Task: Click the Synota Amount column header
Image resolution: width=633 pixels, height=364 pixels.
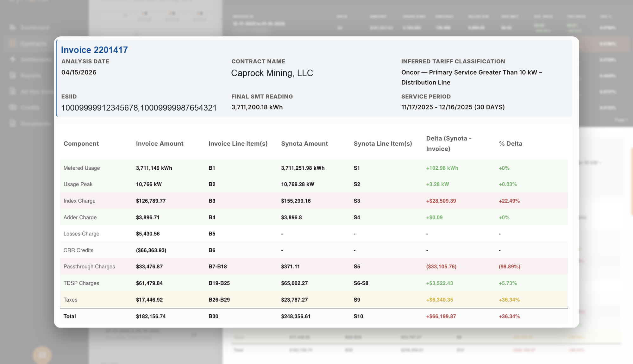Action: [304, 144]
